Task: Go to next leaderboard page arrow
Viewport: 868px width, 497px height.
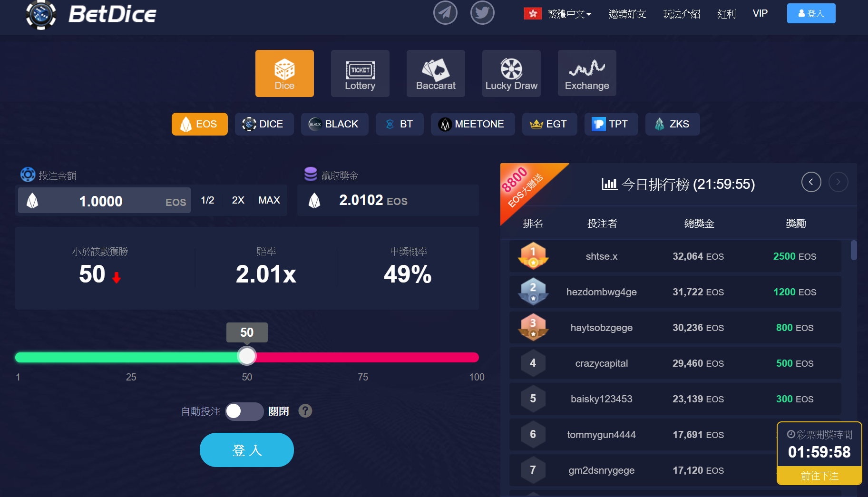Action: pos(838,182)
